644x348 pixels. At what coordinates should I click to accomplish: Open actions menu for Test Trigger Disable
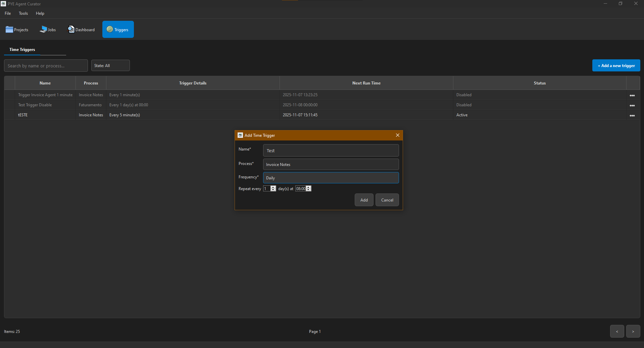pyautogui.click(x=632, y=105)
